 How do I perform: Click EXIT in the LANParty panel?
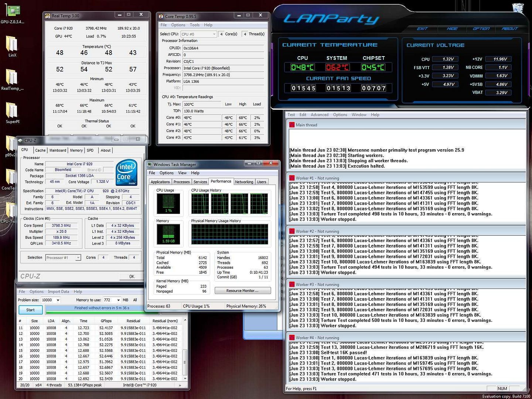click(x=422, y=28)
